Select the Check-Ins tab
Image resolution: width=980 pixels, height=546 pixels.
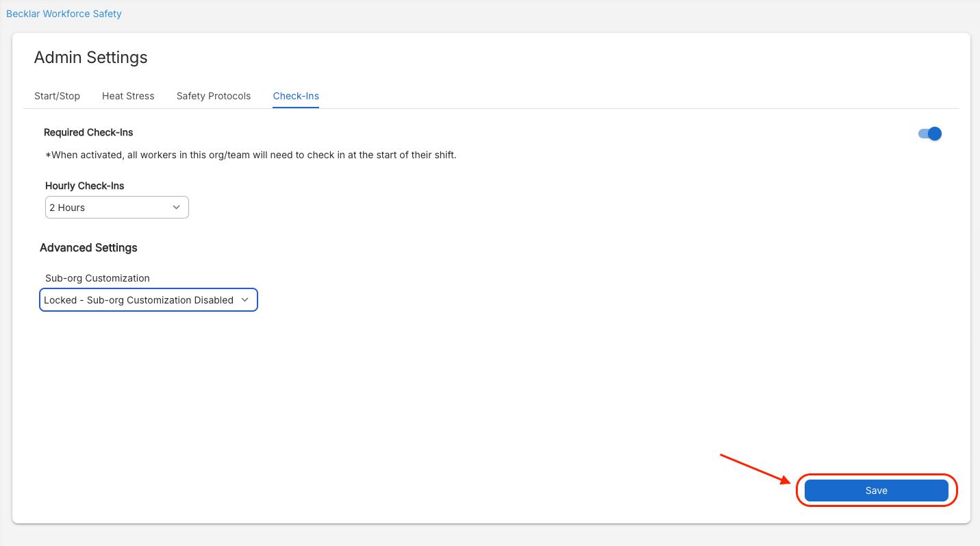point(296,96)
